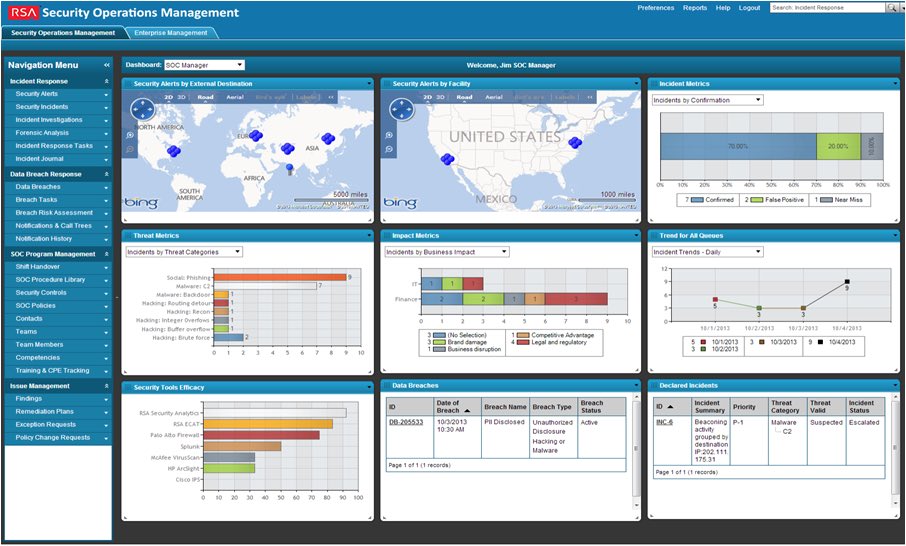Open Incidents by Confirmation dropdown

pyautogui.click(x=708, y=100)
